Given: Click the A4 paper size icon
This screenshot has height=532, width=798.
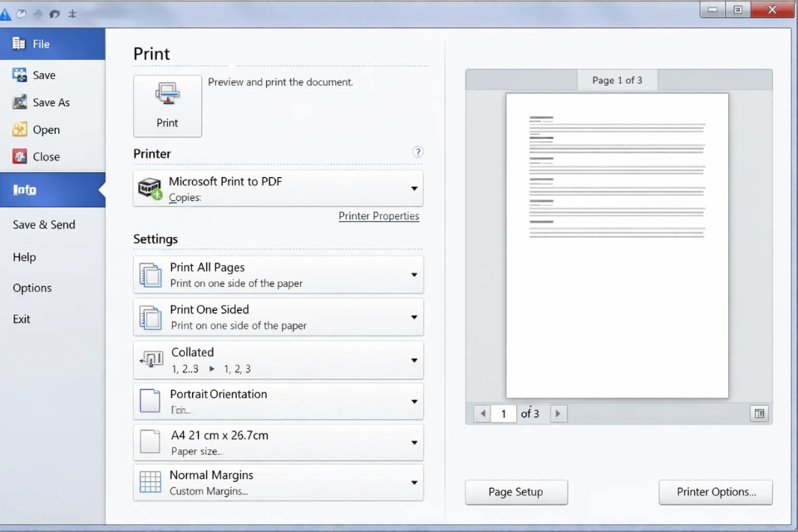Looking at the screenshot, I should pos(150,441).
